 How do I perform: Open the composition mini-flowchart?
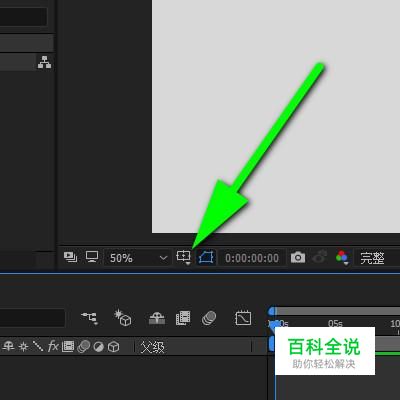tap(89, 318)
